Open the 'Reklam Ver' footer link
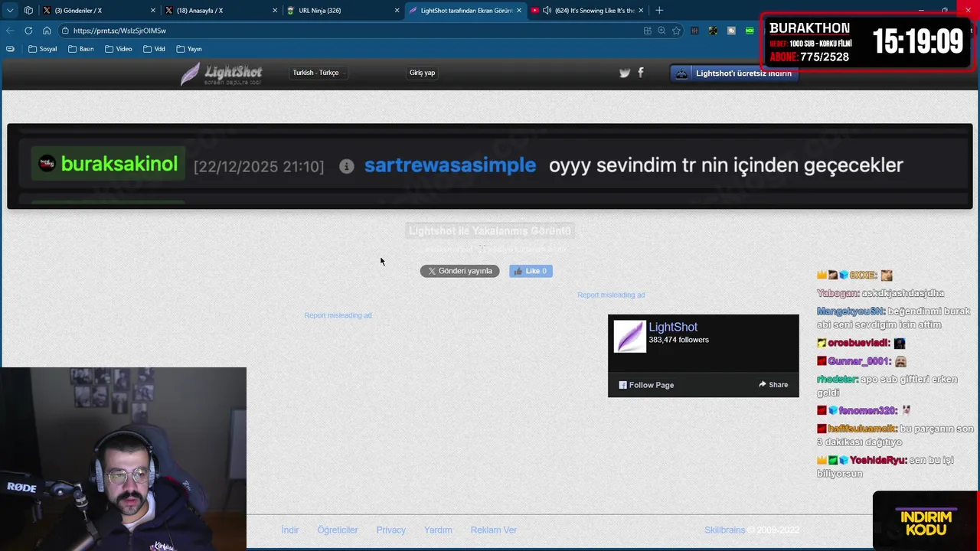Screen dimensions: 980x551 pyautogui.click(x=494, y=530)
